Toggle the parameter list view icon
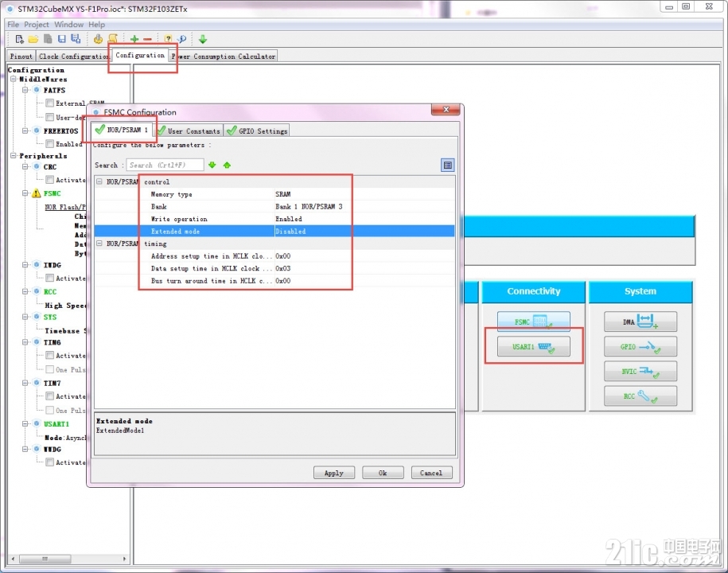 [x=448, y=166]
